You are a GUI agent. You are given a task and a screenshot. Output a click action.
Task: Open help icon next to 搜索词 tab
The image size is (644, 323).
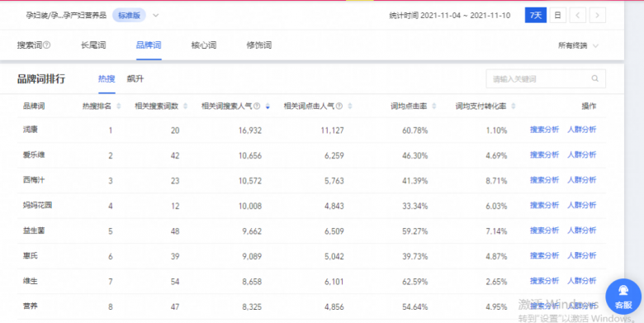(x=47, y=45)
